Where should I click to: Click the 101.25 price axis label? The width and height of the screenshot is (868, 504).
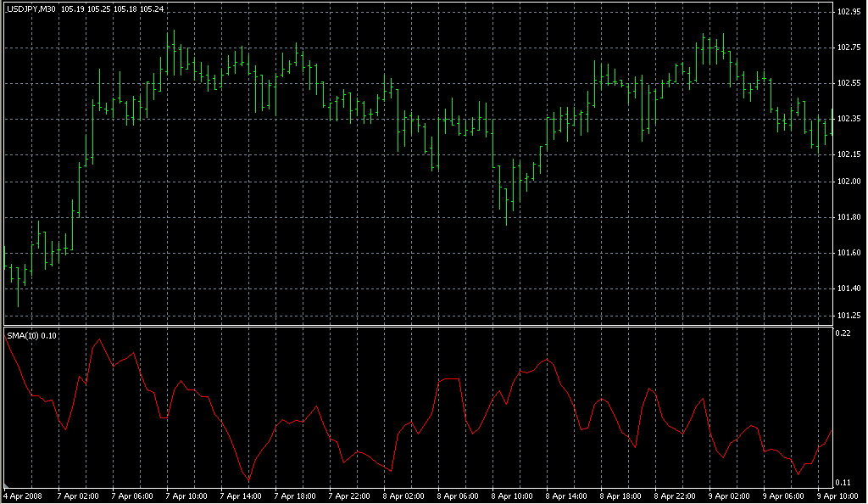[849, 316]
